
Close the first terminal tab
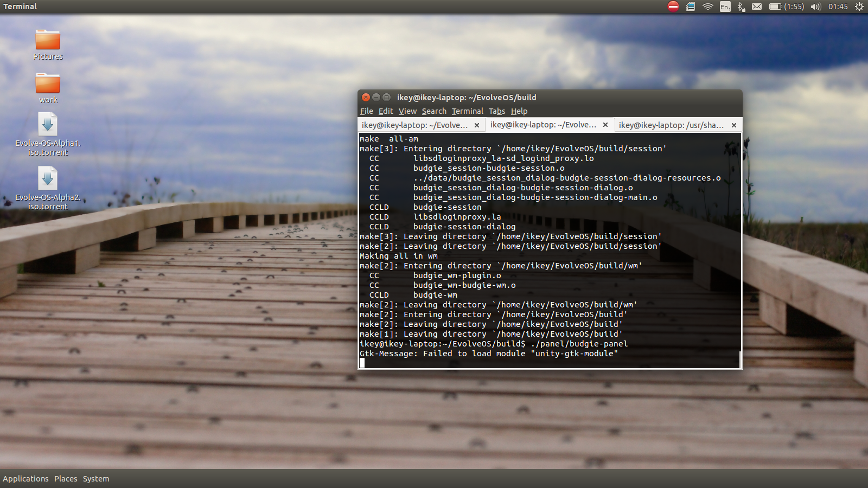(477, 125)
